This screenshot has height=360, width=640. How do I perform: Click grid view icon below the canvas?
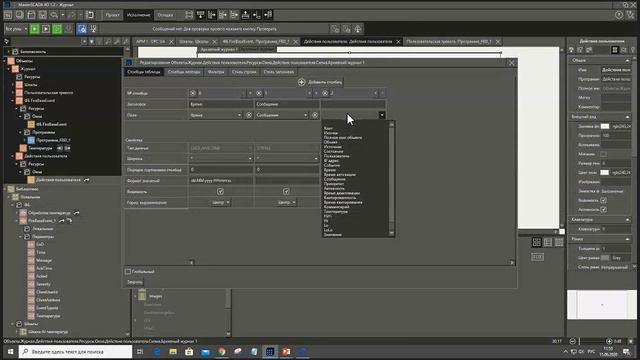click(537, 242)
